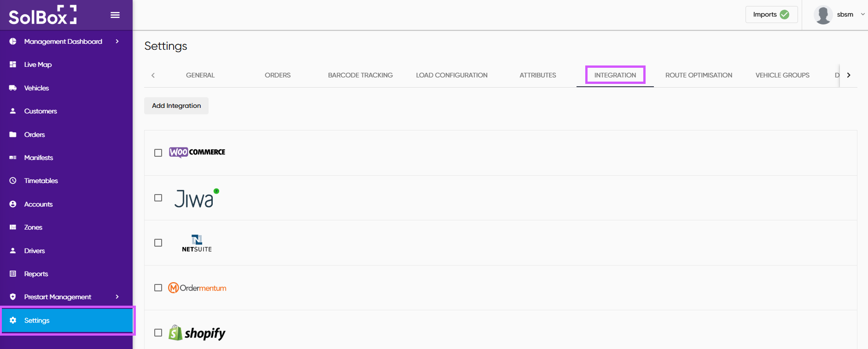Toggle the hamburger menu icon
Image resolution: width=868 pixels, height=349 pixels.
(x=115, y=15)
